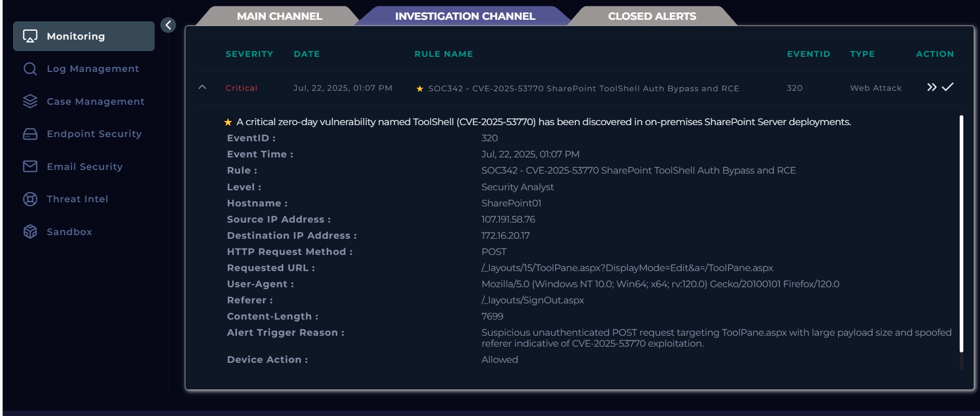Open Threat Intel lifebuoy icon
Viewport: 980px width, 416px height.
point(30,199)
